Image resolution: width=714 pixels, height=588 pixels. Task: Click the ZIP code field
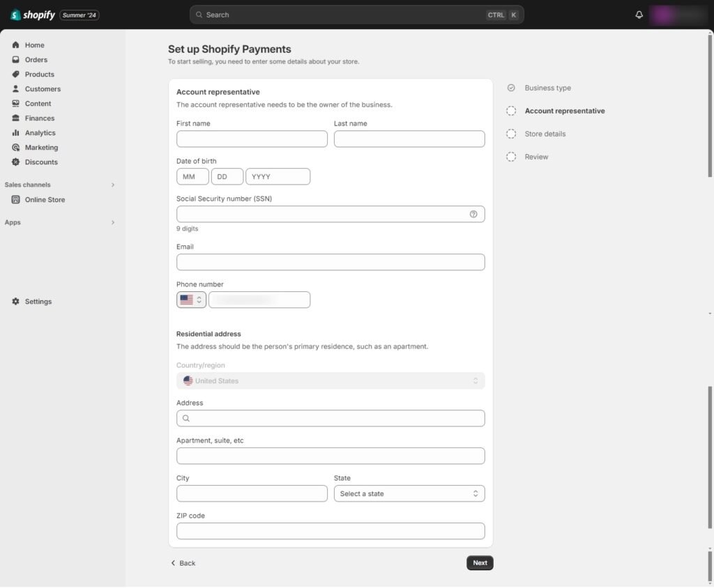pyautogui.click(x=331, y=532)
